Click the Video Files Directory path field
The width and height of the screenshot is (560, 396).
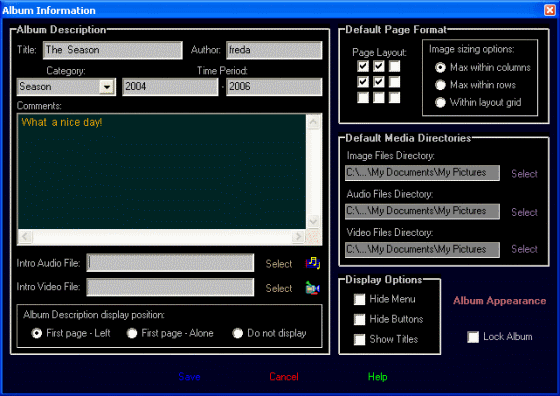click(x=422, y=250)
